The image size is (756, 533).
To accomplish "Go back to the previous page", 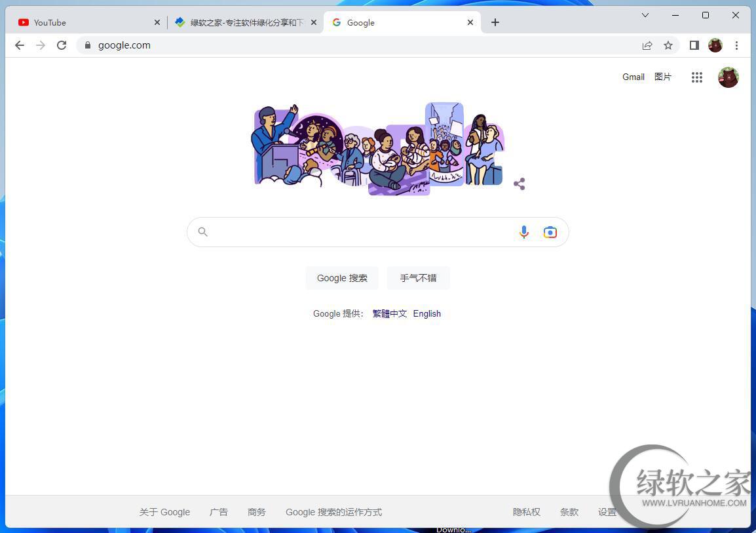I will (20, 45).
